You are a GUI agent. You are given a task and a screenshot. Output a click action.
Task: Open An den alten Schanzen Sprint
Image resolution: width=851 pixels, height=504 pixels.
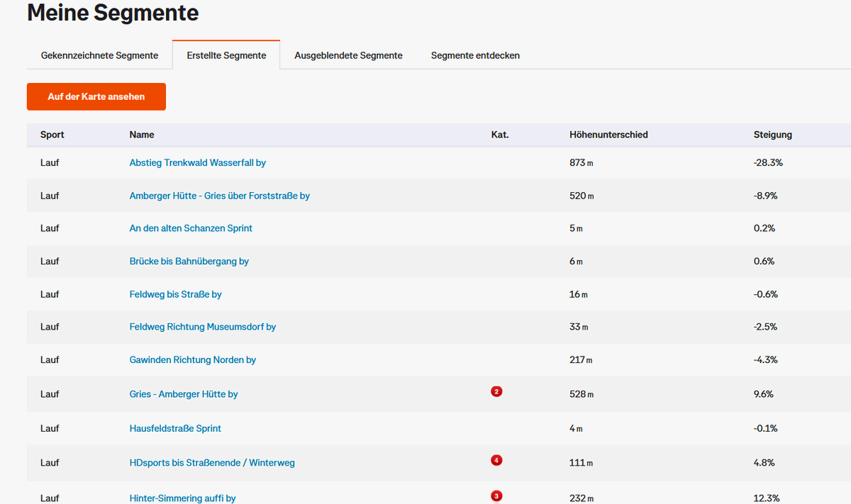point(190,228)
